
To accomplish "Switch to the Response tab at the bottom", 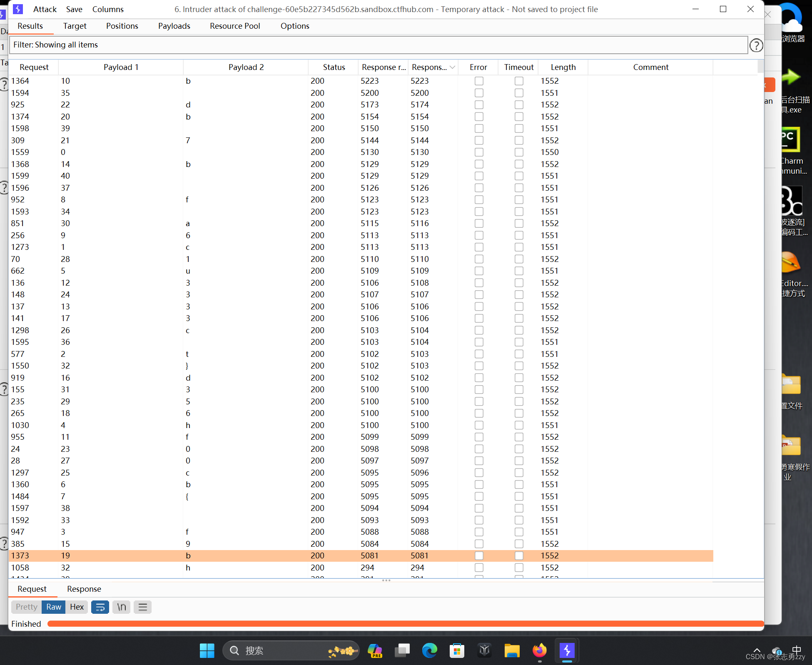I will tap(84, 589).
